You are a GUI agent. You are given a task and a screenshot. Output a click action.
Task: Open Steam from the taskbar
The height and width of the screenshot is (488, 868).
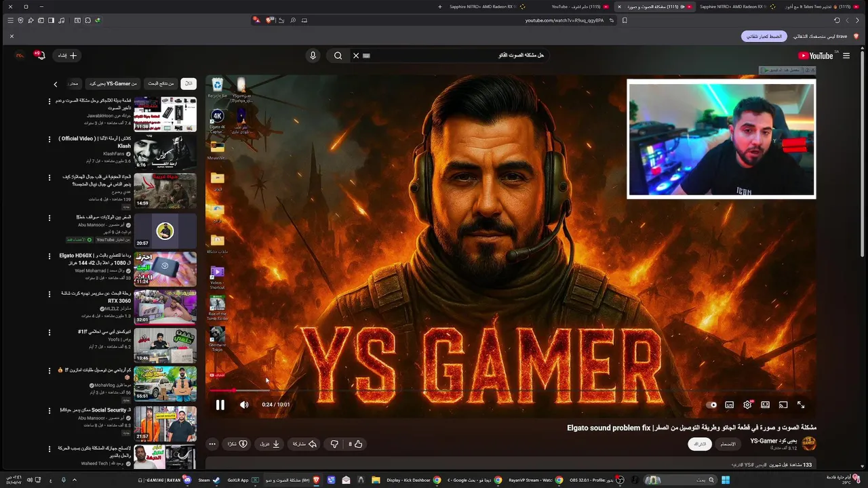coord(208,480)
